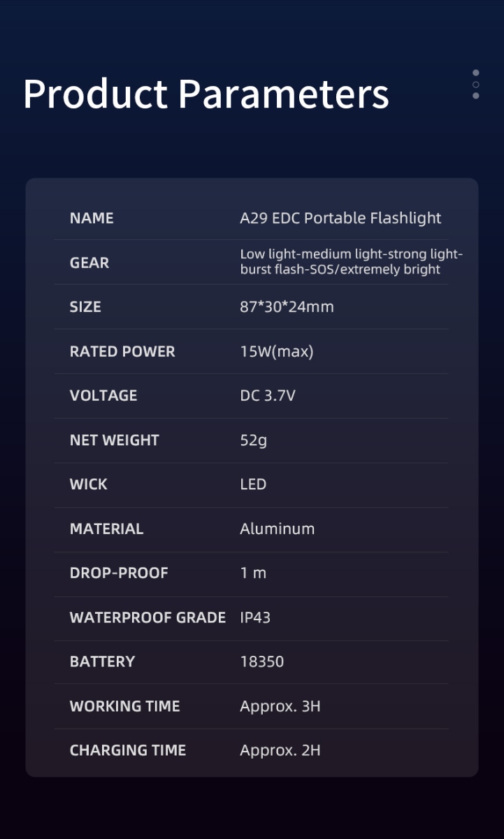Screen dimensions: 504x839
Task: Click the Approx. 2H charging time
Action: [280, 751]
